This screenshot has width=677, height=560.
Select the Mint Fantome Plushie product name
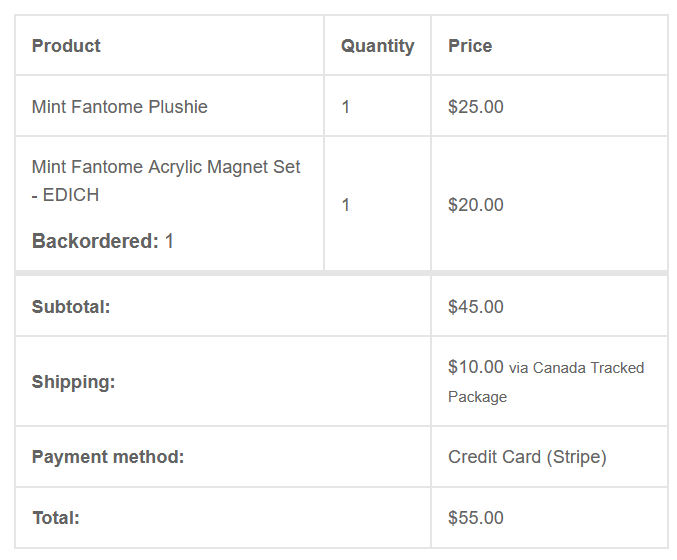click(120, 107)
